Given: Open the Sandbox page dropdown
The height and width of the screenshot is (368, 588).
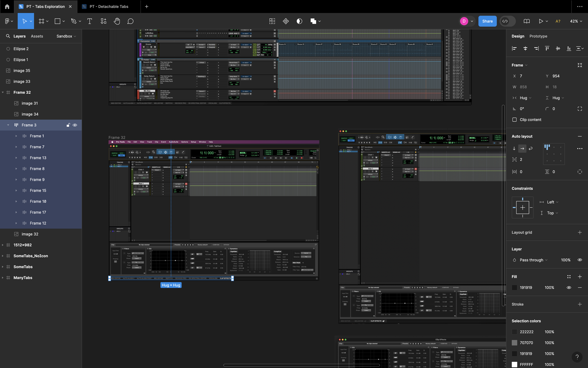Looking at the screenshot, I should tap(66, 36).
